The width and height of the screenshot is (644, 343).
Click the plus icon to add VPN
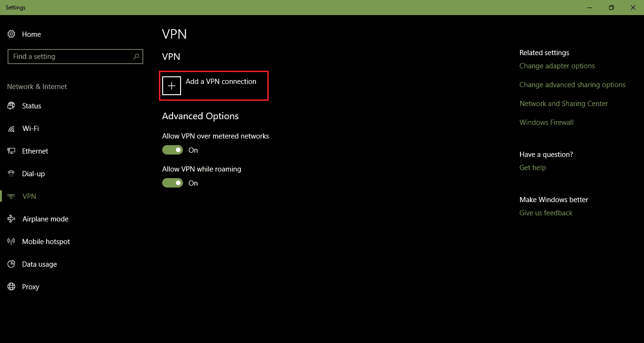pyautogui.click(x=172, y=86)
